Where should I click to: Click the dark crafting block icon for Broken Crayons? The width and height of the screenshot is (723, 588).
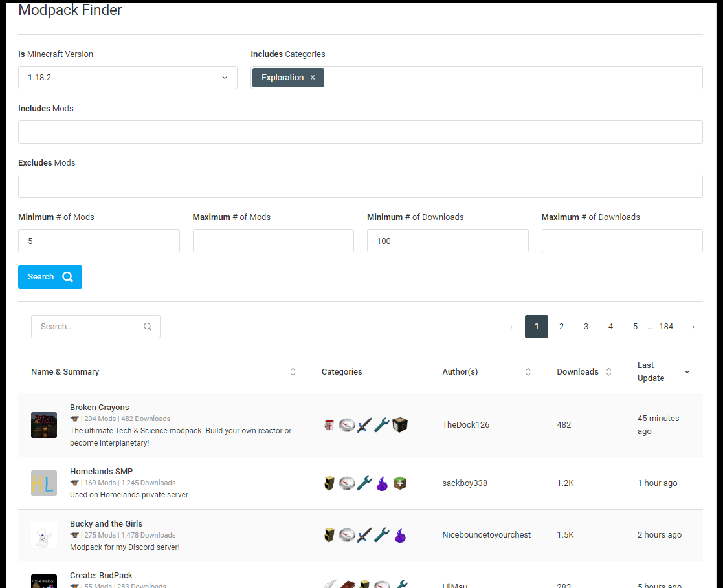tap(400, 425)
